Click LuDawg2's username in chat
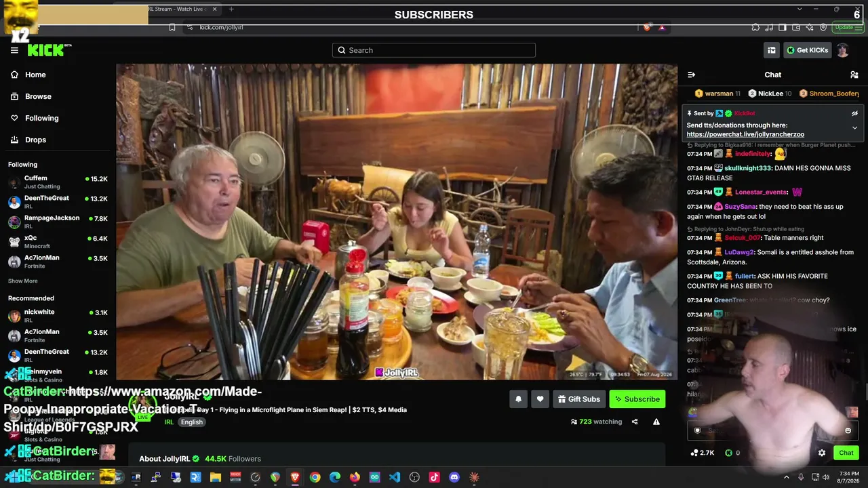This screenshot has width=868, height=488. [739, 252]
